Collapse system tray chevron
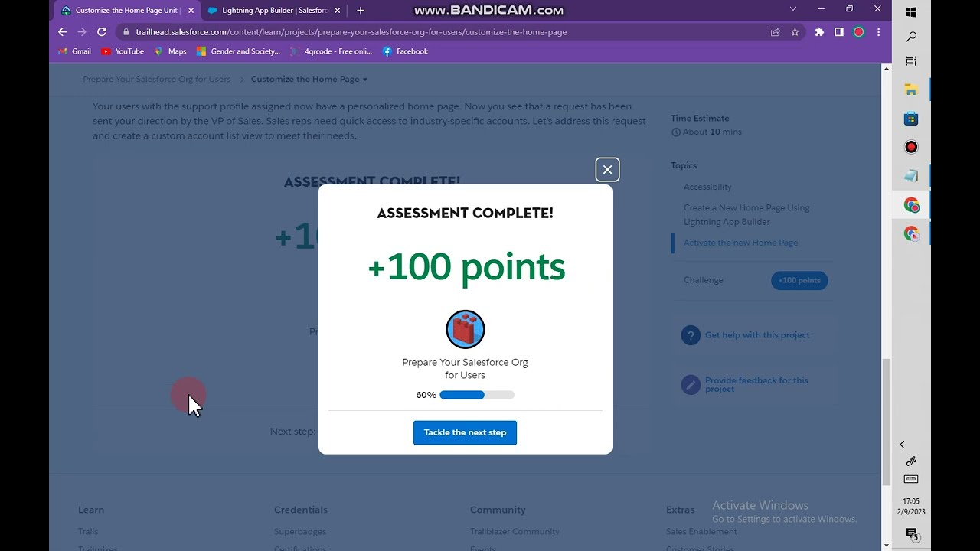 click(902, 445)
